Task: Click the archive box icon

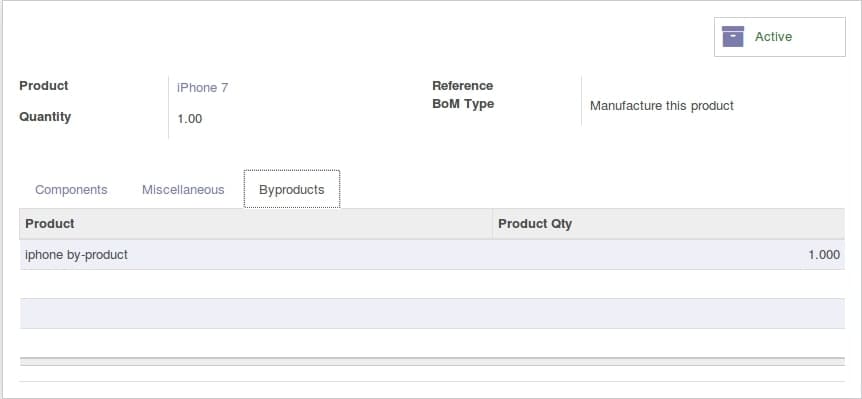Action: pyautogui.click(x=733, y=36)
